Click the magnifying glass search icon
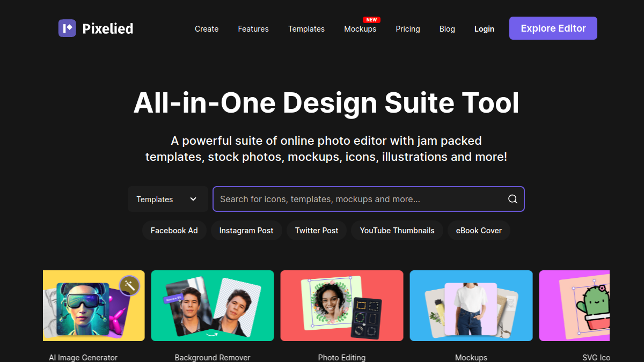Screen dimensions: 644x362 click(513, 199)
